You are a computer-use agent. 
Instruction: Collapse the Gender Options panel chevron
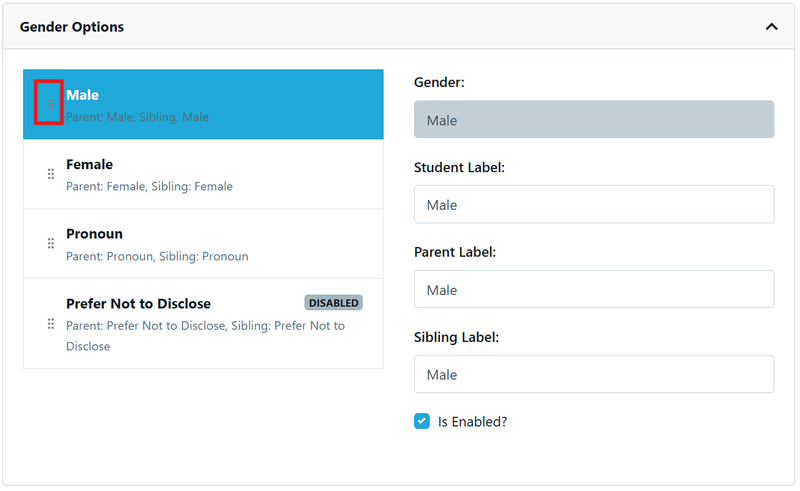(771, 27)
